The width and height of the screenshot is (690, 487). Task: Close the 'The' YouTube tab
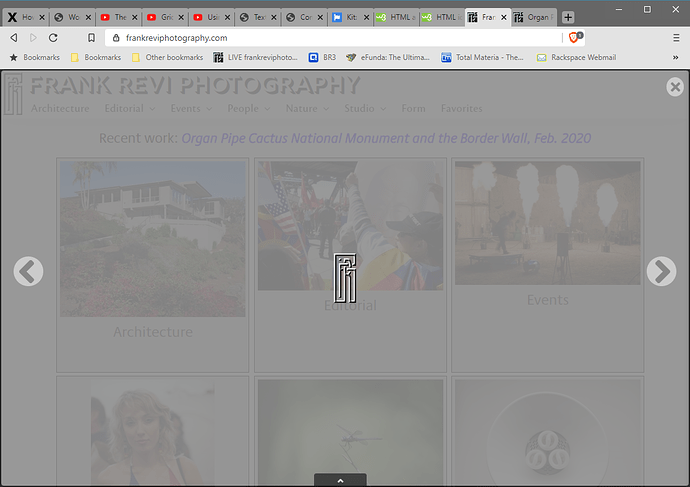[x=135, y=17]
